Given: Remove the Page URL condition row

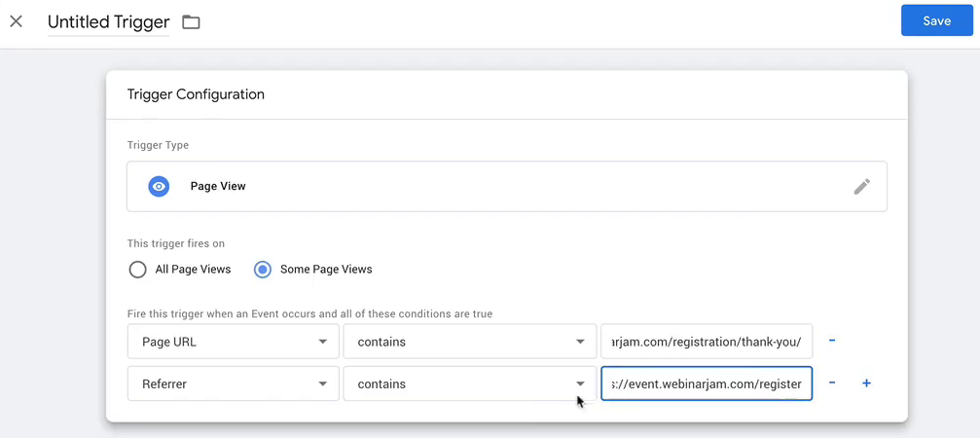Looking at the screenshot, I should (x=832, y=341).
